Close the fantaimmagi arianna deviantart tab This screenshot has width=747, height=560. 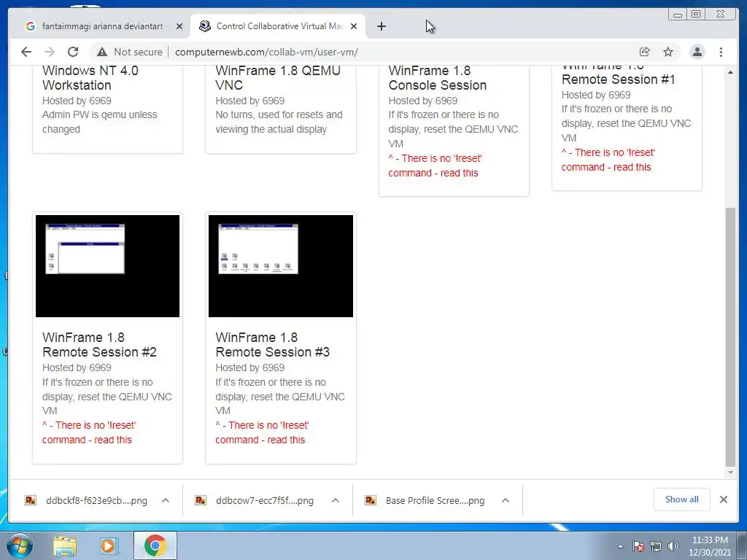pyautogui.click(x=179, y=27)
